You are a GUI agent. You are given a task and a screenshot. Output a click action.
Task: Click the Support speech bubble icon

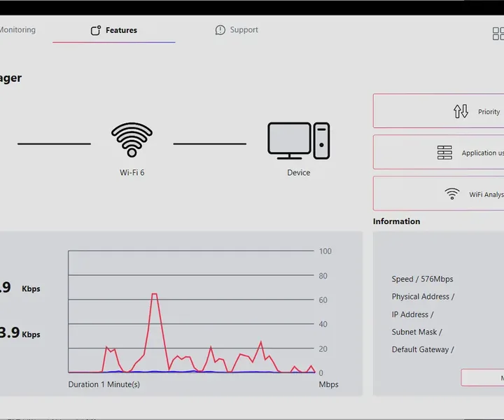pos(220,30)
